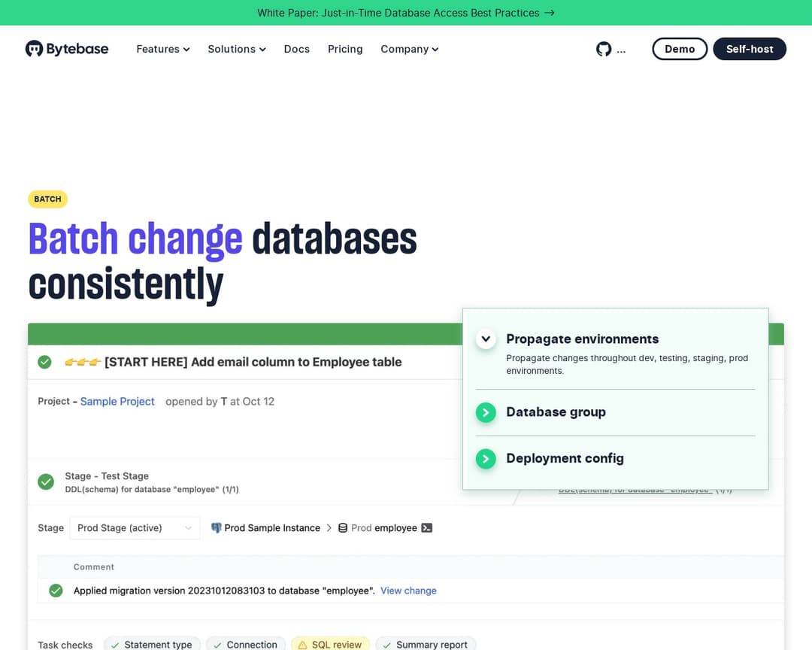Click the green check beside Applied migration comment

click(x=56, y=591)
